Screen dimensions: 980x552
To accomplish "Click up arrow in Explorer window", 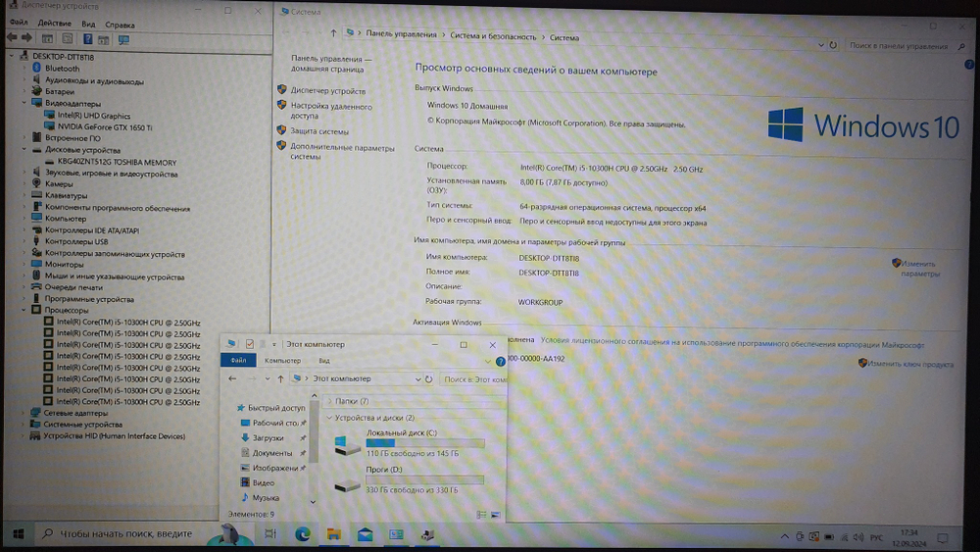I will point(280,378).
